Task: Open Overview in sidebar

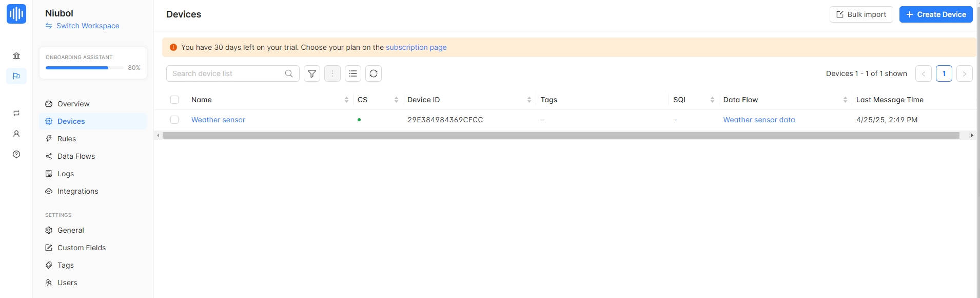Action: point(93,104)
